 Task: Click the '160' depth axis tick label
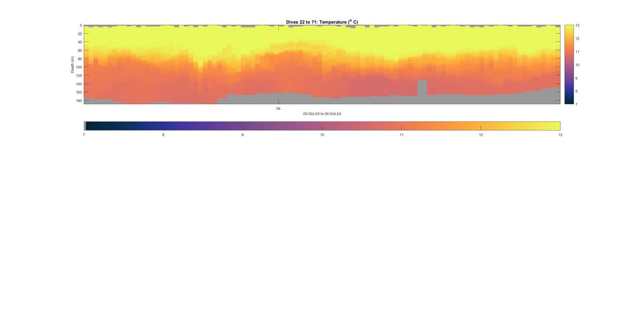click(x=78, y=92)
